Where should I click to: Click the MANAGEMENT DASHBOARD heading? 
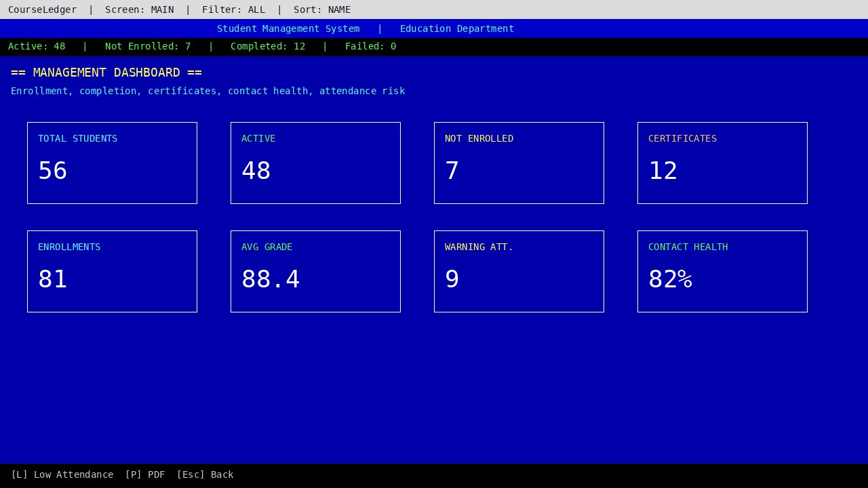click(106, 73)
